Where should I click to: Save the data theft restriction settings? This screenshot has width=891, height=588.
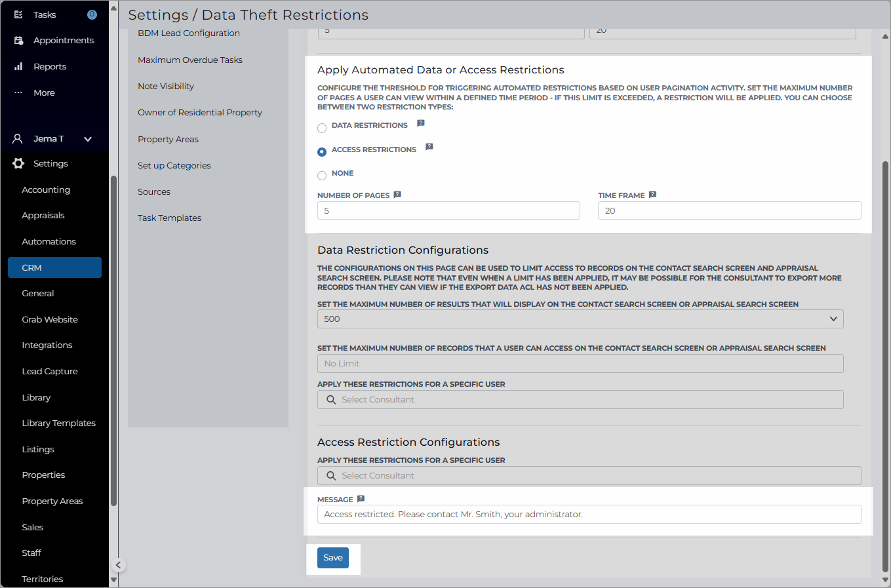pyautogui.click(x=333, y=558)
